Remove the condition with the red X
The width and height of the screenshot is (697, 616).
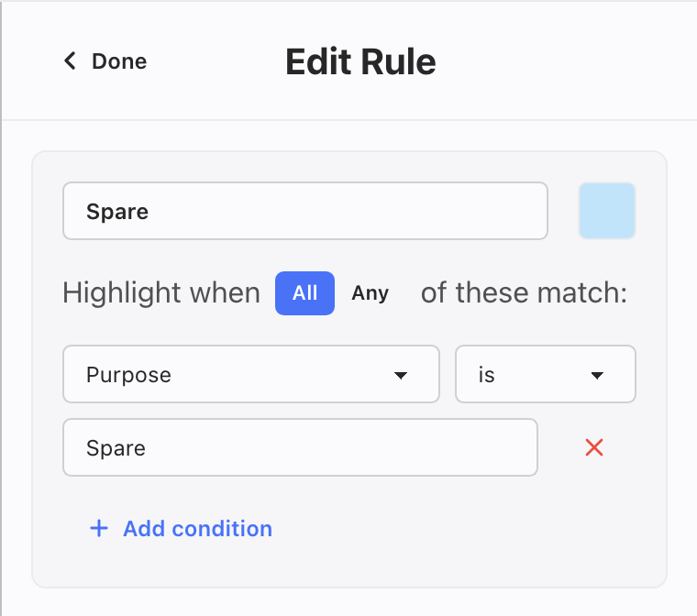click(x=594, y=447)
